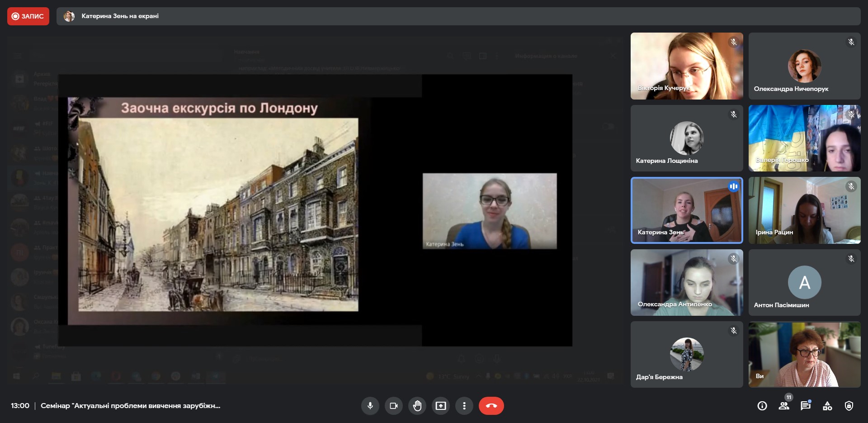Select your own video tile labeled Ви
The height and width of the screenshot is (423, 868).
(805, 354)
